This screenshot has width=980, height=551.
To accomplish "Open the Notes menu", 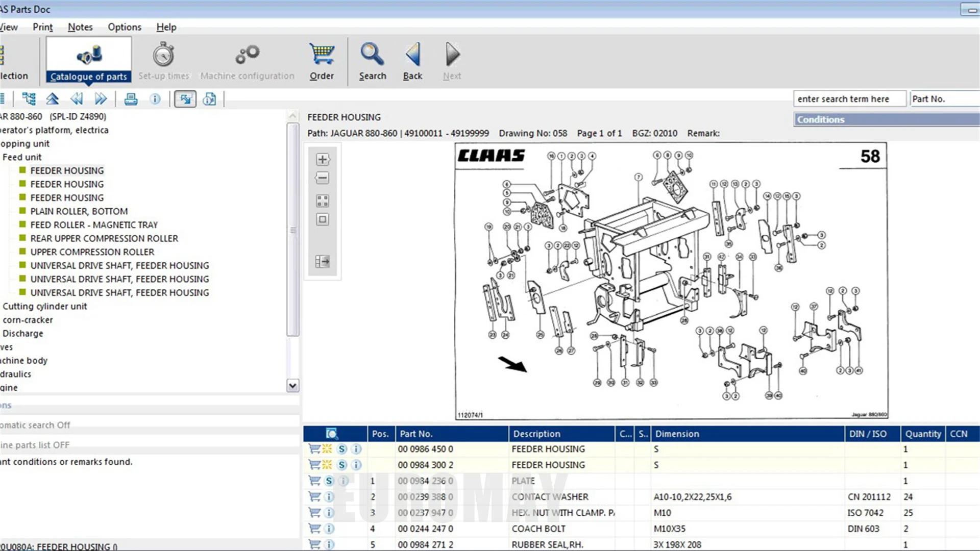I will [x=80, y=27].
